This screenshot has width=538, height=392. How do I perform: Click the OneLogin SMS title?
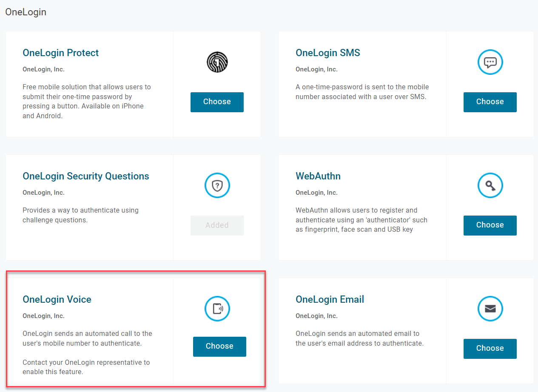pos(328,53)
